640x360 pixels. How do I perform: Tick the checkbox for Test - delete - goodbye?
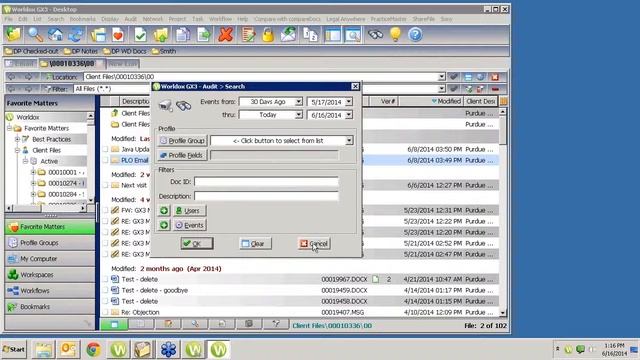click(x=105, y=290)
